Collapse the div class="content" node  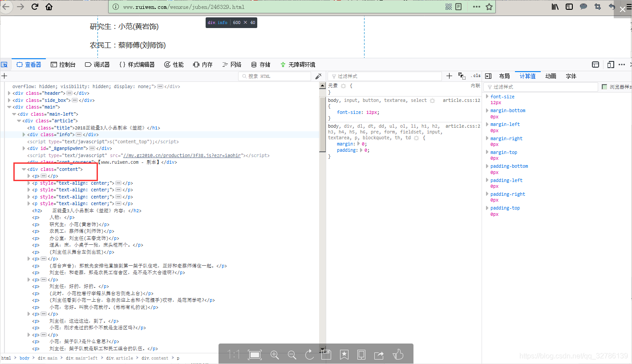click(24, 170)
